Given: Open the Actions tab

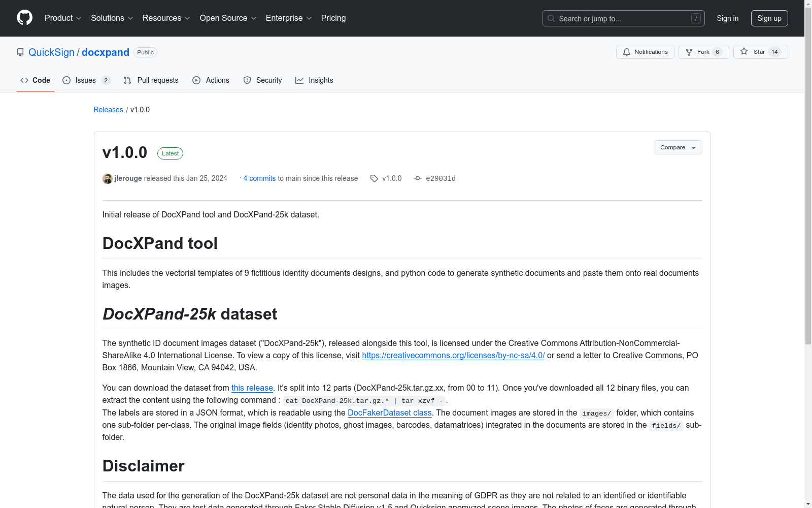Looking at the screenshot, I should pyautogui.click(x=211, y=80).
